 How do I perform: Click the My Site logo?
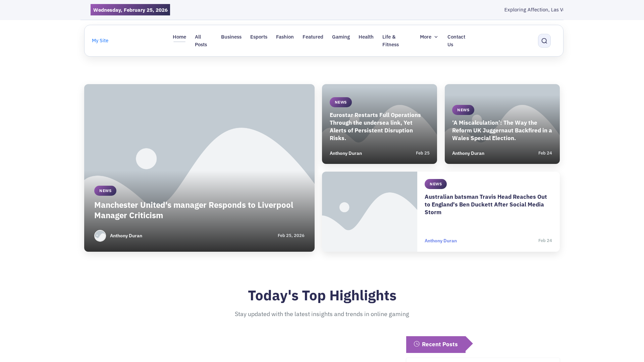click(100, 41)
